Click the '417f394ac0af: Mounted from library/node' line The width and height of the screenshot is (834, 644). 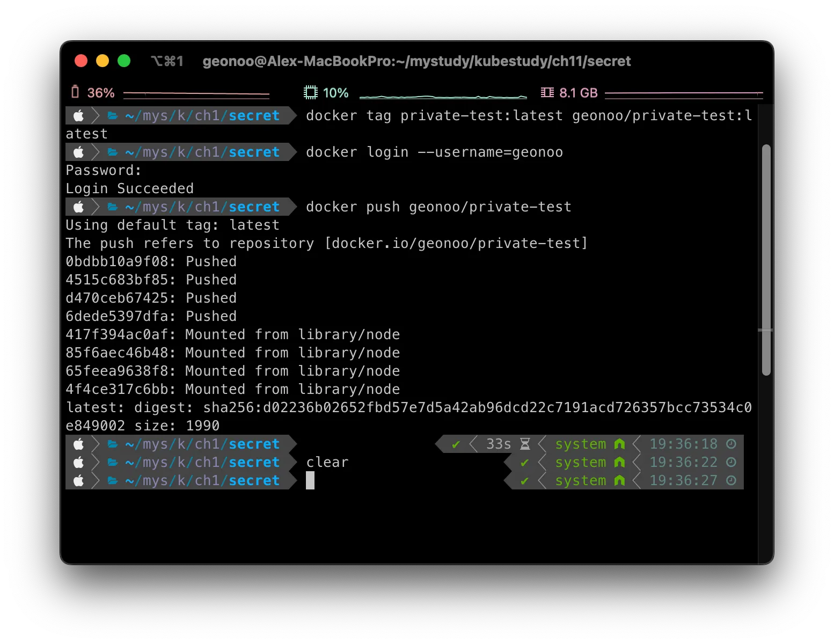pyautogui.click(x=232, y=334)
